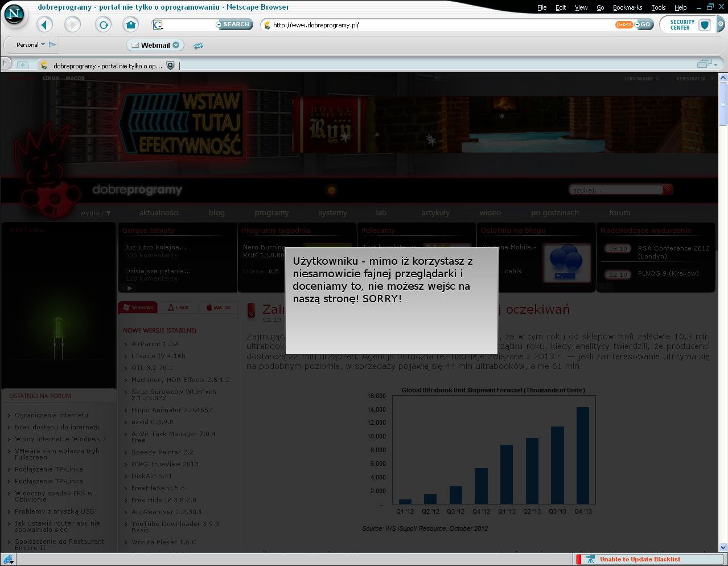Screen dimensions: 728x566
Task: Click the Netscape N logo
Action: 14,14
